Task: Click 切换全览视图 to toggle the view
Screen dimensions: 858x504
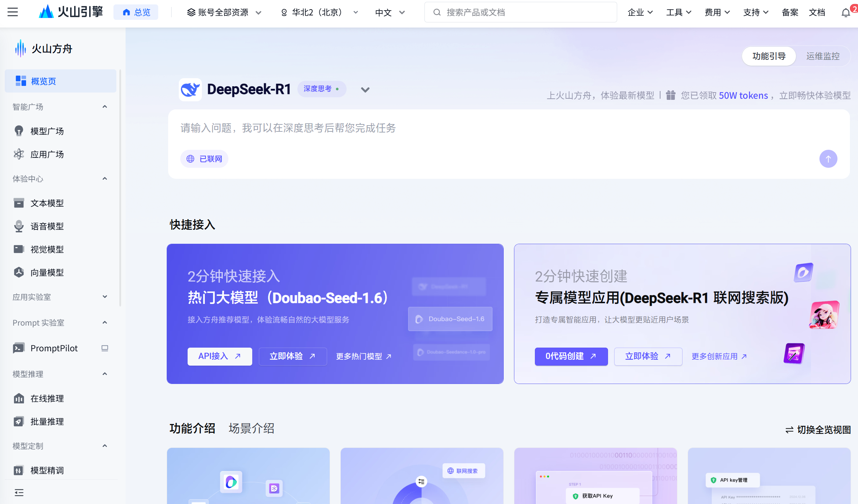Action: tap(818, 429)
